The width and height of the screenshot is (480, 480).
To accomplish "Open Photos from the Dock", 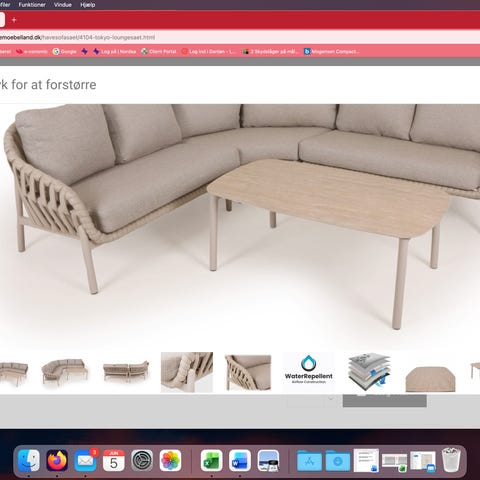I will 170,460.
